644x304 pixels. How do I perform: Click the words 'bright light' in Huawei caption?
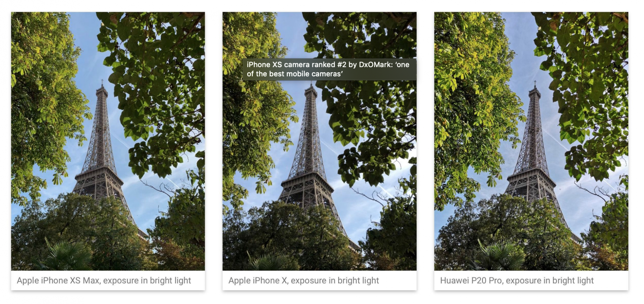(573, 281)
